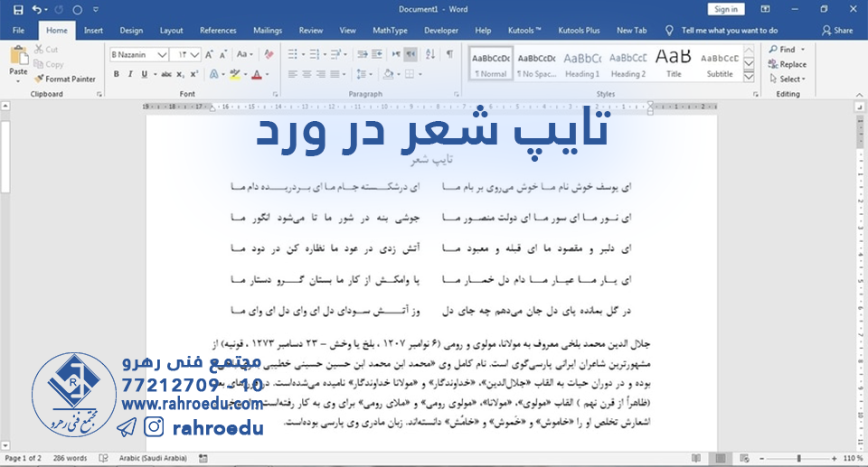The width and height of the screenshot is (868, 467).
Task: Toggle bold formatting
Action: [x=117, y=74]
